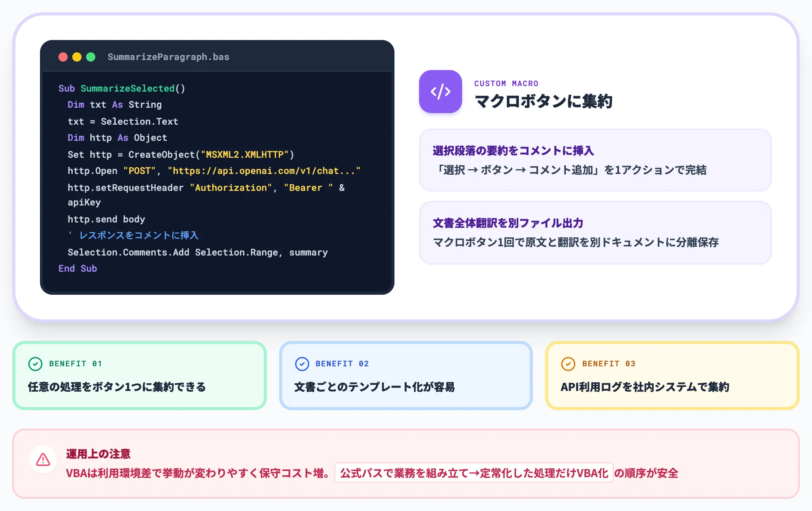Viewport: 812px width, 511px height.
Task: Click the Dim http As Object line
Action: 117,138
